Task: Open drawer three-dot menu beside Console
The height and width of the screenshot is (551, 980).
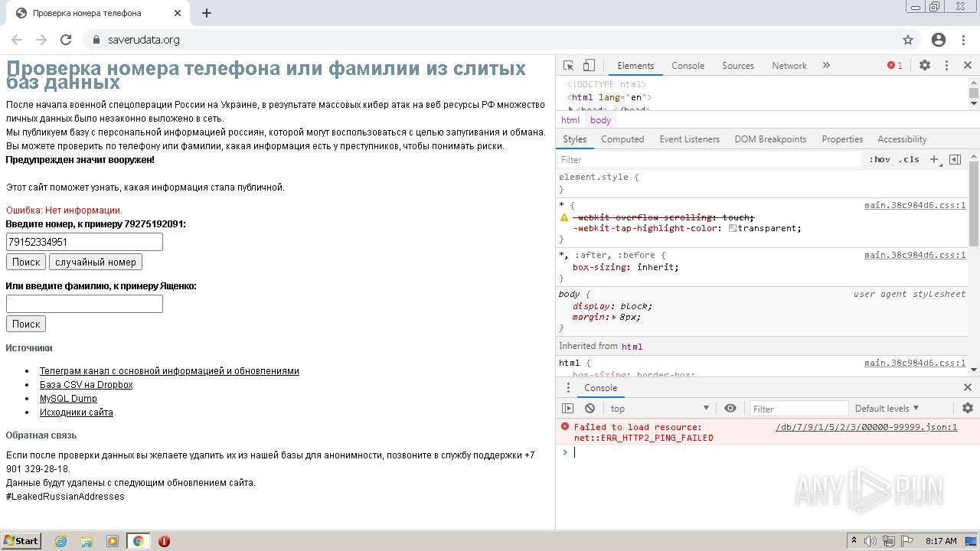Action: [568, 388]
